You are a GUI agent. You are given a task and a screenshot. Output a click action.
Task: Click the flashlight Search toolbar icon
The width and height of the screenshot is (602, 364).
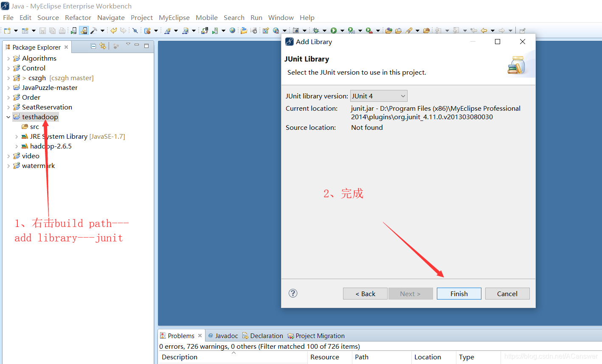click(409, 31)
